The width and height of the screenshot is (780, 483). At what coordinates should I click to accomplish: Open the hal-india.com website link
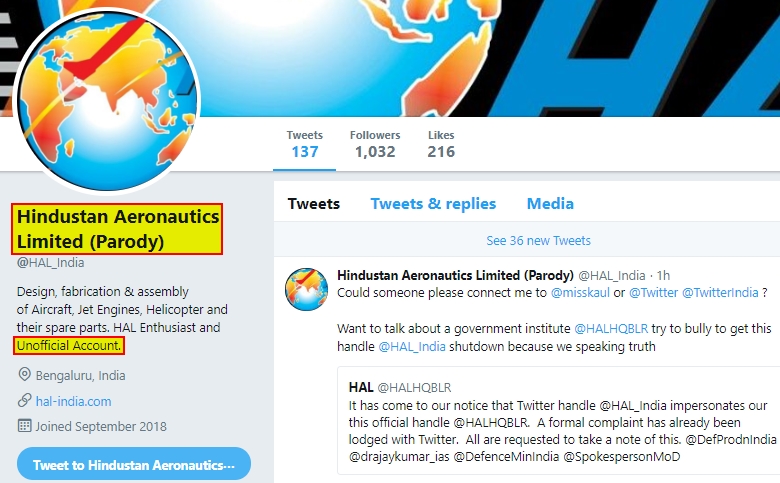(x=74, y=401)
